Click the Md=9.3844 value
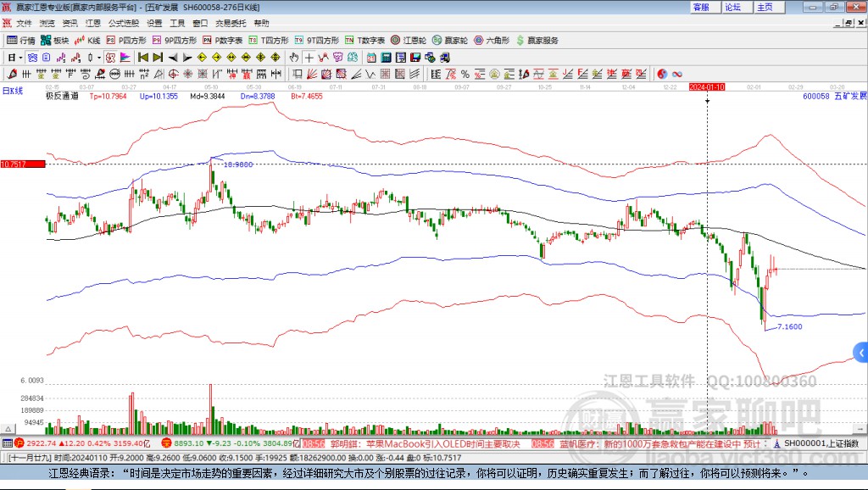 208,96
